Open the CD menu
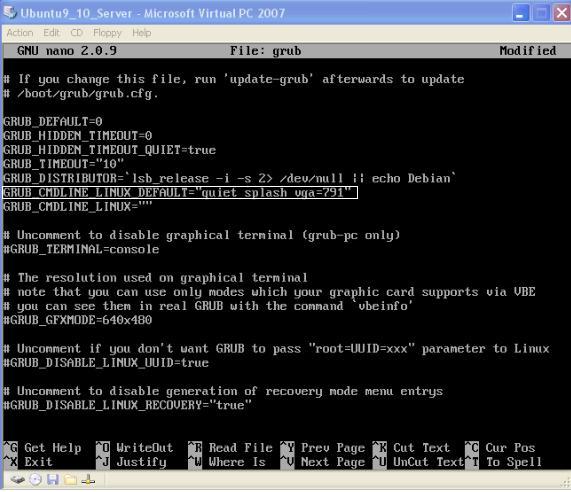 pos(76,33)
